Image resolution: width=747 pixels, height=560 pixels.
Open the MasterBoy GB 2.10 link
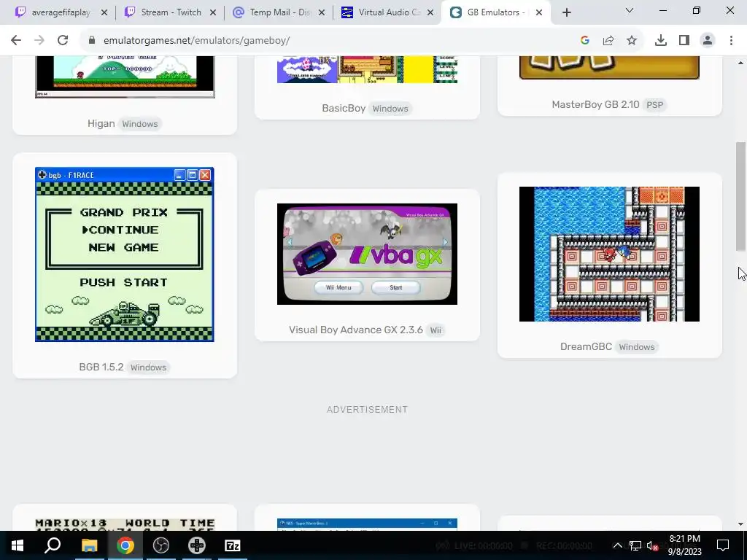coord(595,105)
